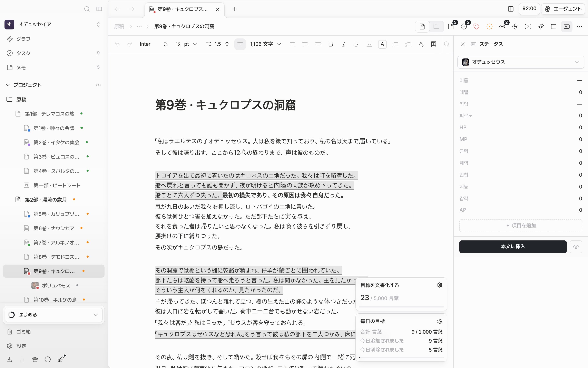Insert a numbered list
Screen dimensions: 588x368
408,44
